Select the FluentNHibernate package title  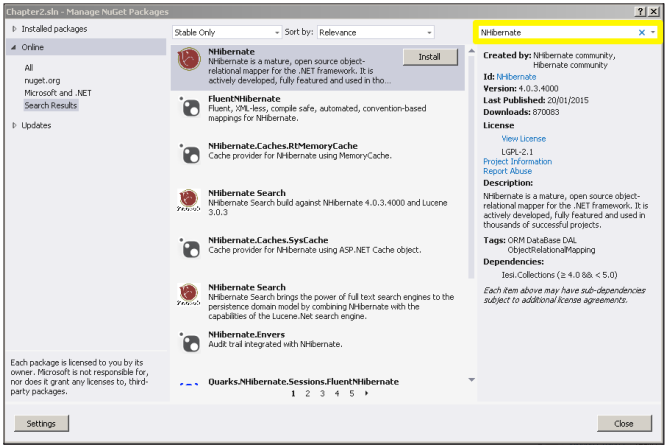[x=244, y=99]
